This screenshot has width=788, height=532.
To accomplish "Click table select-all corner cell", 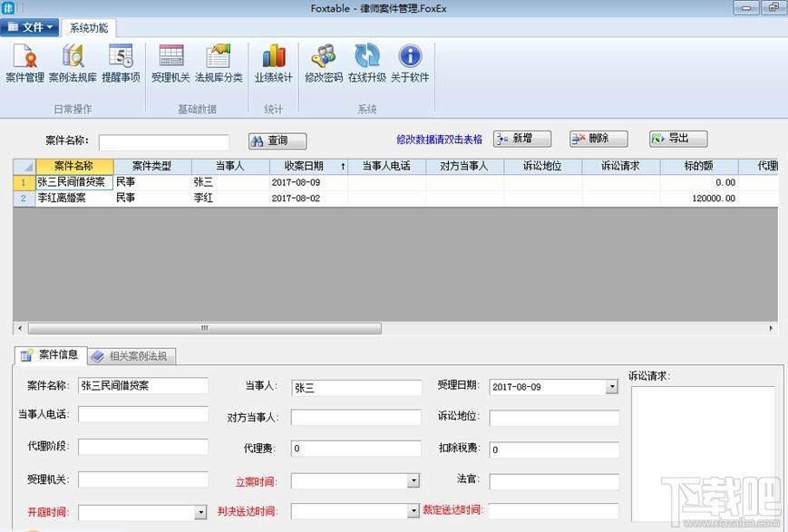I will [24, 166].
